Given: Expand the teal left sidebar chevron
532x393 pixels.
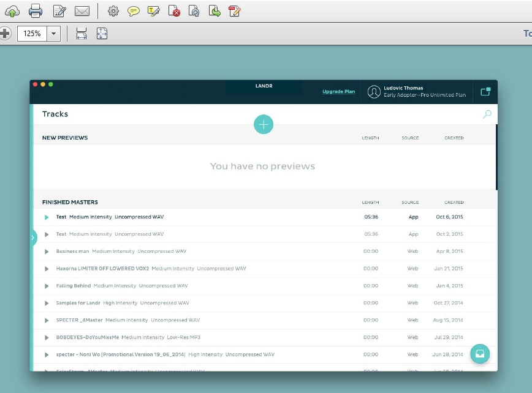Looking at the screenshot, I should pyautogui.click(x=32, y=238).
